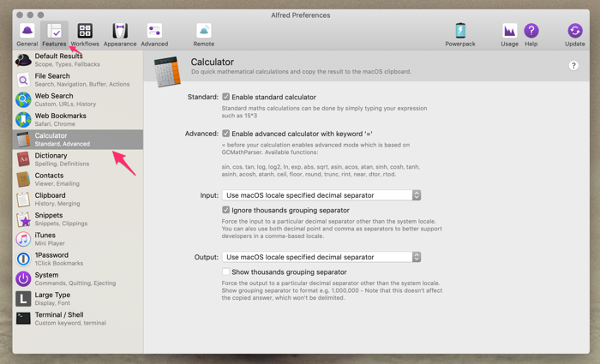Click the 'Default Results' row title
The image size is (600, 364).
(58, 56)
